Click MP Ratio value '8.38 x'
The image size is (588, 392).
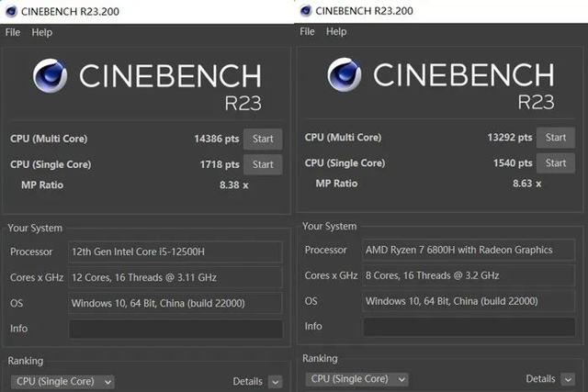pos(233,185)
